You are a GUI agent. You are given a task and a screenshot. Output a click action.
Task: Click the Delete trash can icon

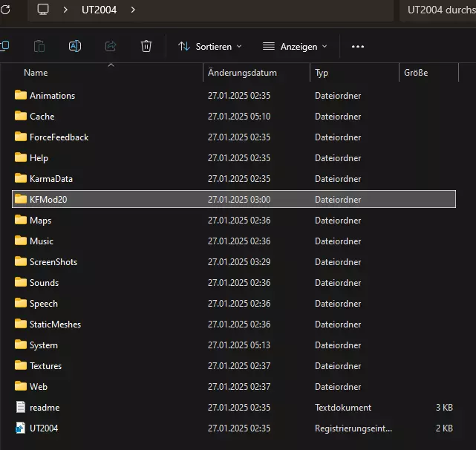click(x=146, y=46)
